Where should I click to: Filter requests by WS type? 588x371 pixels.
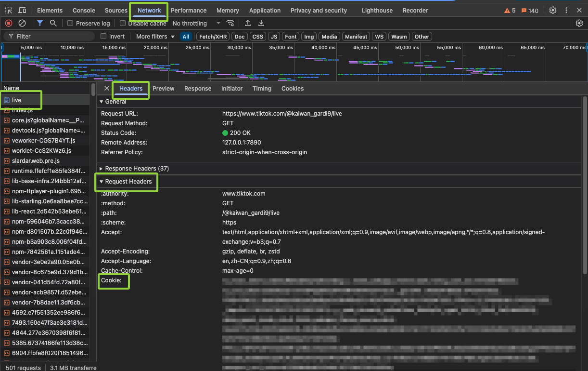click(380, 37)
